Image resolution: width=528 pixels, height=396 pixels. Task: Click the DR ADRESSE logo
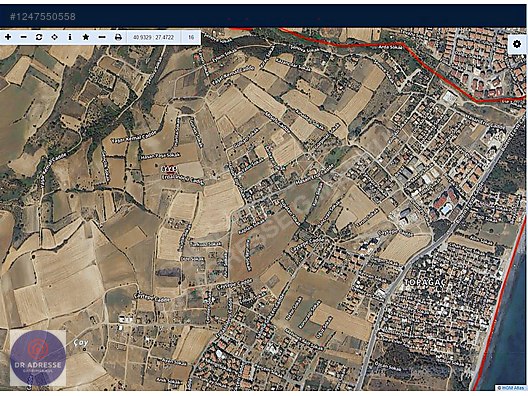click(38, 358)
